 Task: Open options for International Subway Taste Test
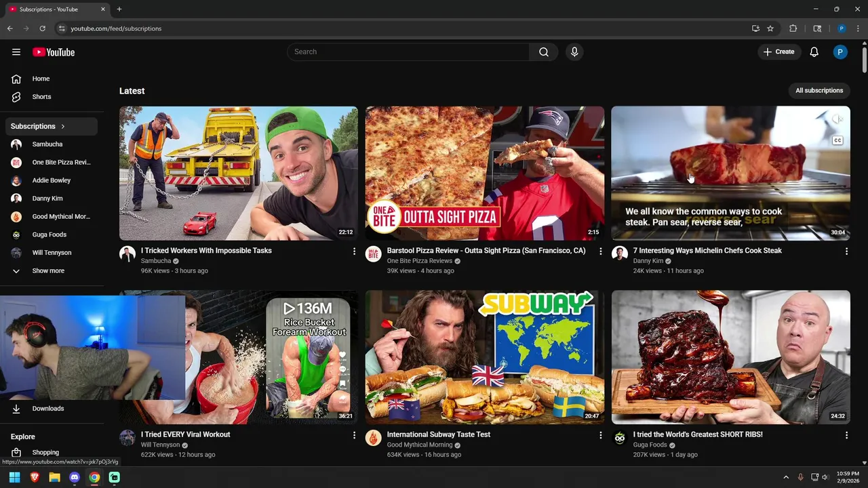(x=600, y=435)
